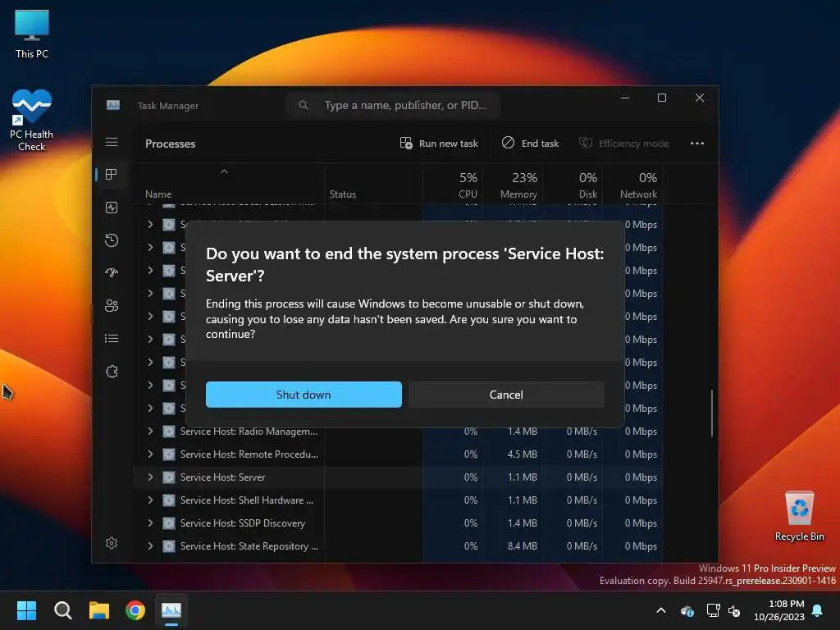
Task: Show hidden system tray icons chevron
Action: (661, 610)
